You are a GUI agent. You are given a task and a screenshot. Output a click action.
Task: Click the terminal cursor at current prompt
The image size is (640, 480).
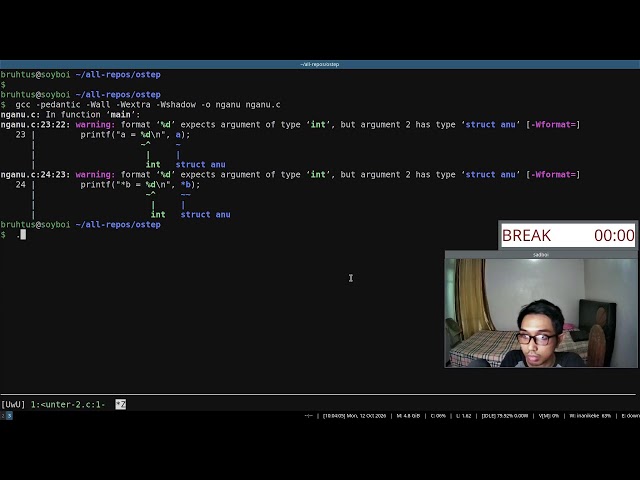tap(23, 235)
